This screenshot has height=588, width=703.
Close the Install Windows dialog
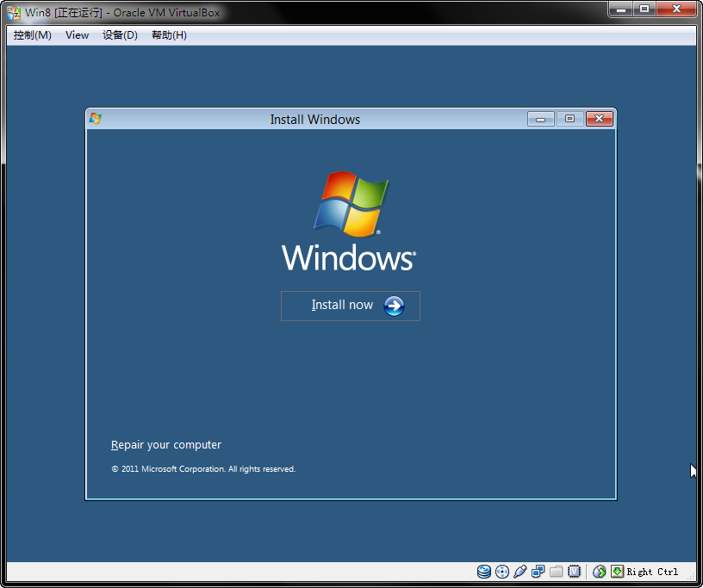599,119
